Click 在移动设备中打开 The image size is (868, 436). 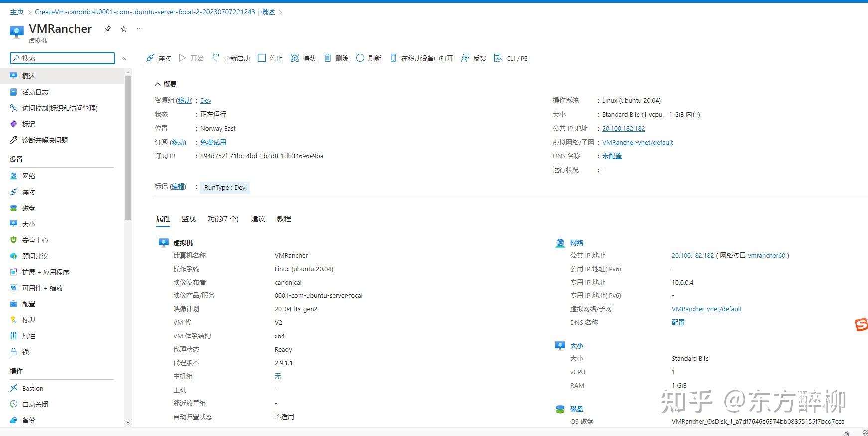[421, 58]
